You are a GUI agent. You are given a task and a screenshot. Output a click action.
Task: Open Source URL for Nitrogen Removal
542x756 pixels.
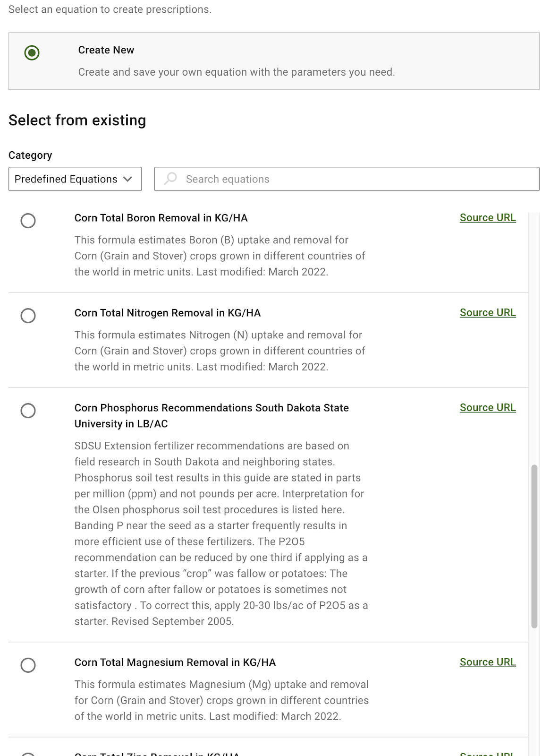tap(488, 313)
